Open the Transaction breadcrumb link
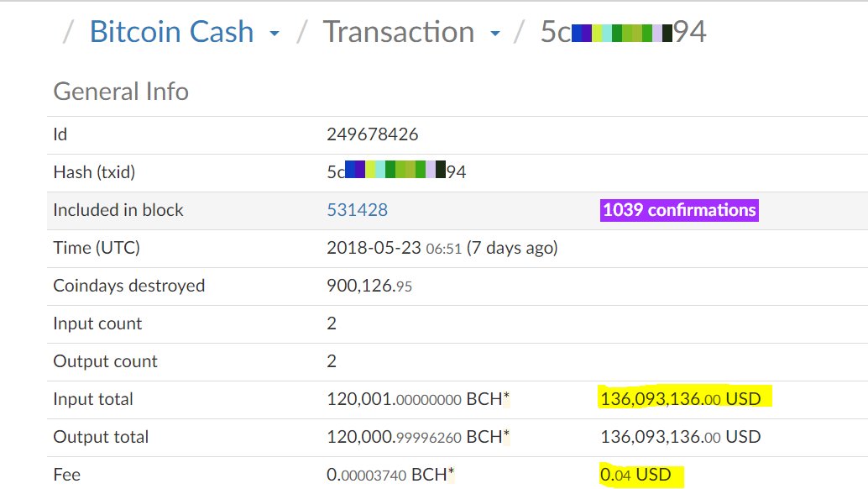 (399, 32)
